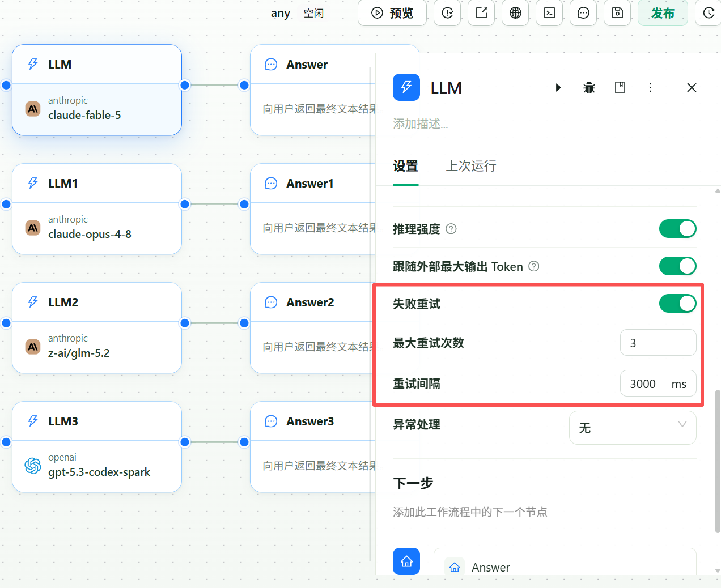Viewport: 721px width, 588px height.
Task: Click the export arrow icon in toolbar
Action: [x=481, y=13]
